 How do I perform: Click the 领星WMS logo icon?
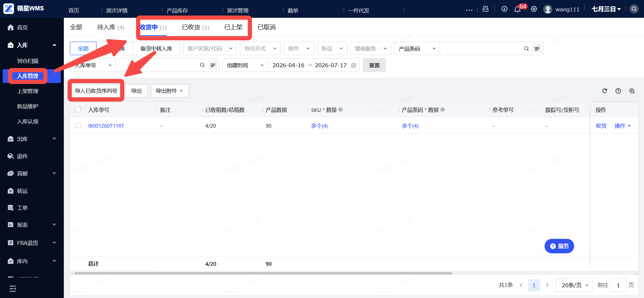pos(8,8)
